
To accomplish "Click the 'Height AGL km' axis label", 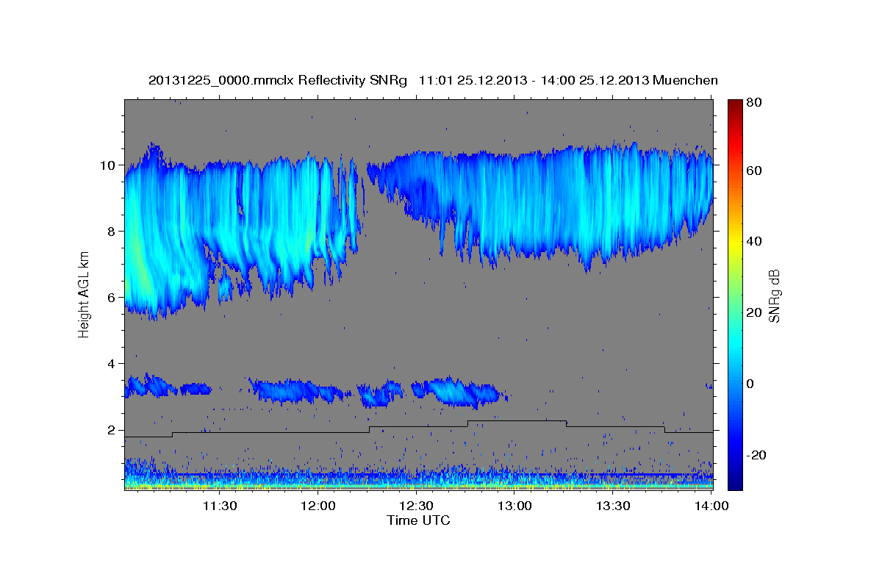I will [84, 296].
